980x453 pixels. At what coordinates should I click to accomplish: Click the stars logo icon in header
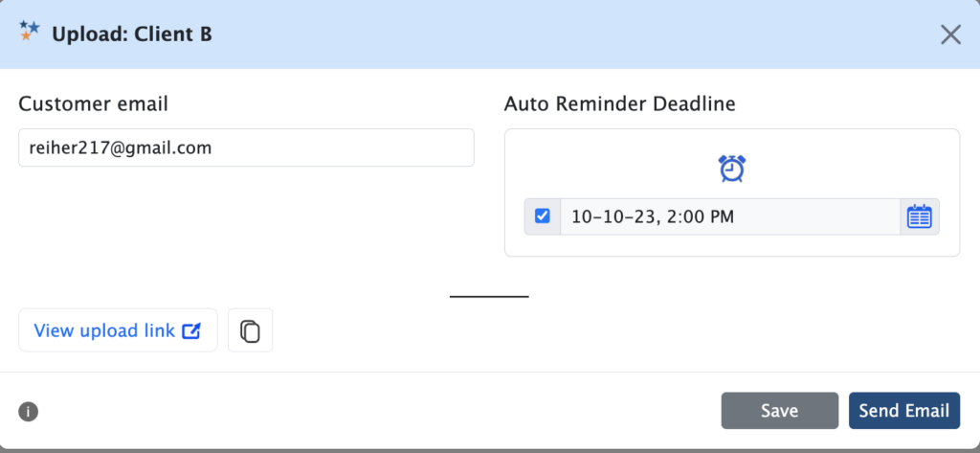point(30,32)
